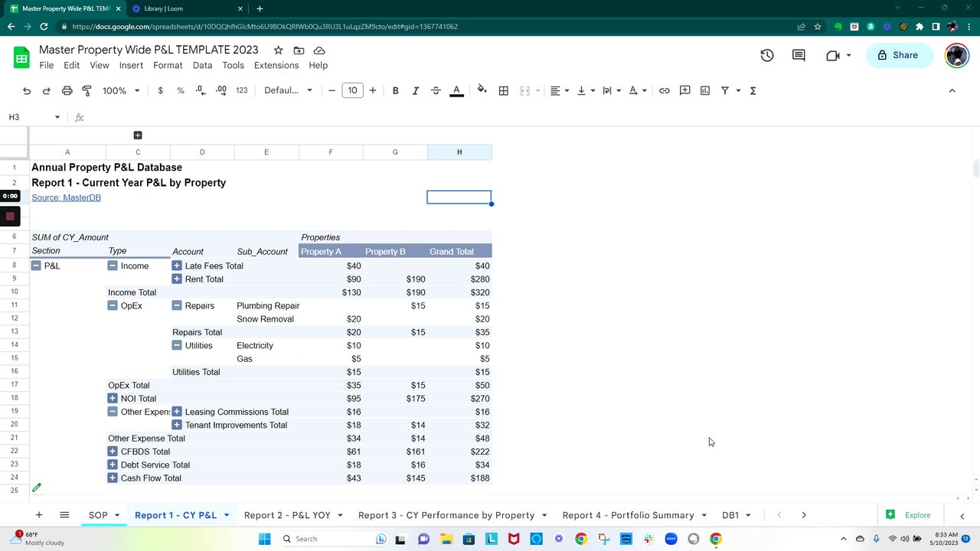The image size is (980, 551).
Task: Toggle strikethrough formatting
Action: pyautogui.click(x=436, y=90)
